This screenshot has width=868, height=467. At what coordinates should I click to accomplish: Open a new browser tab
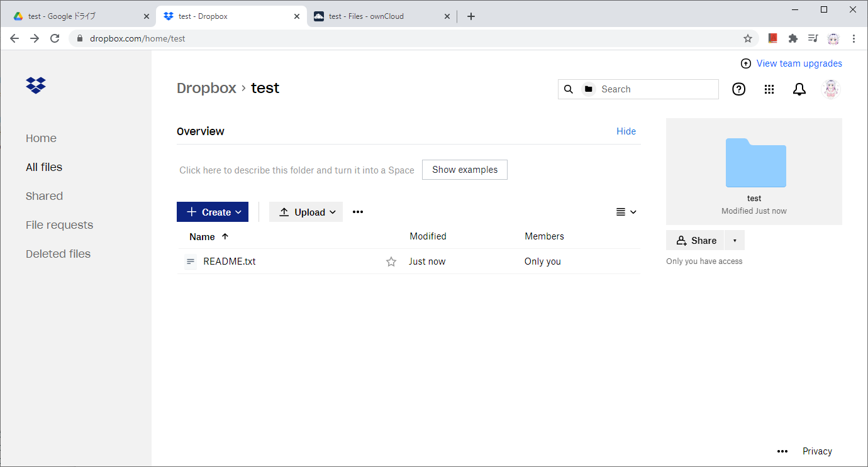click(x=471, y=16)
